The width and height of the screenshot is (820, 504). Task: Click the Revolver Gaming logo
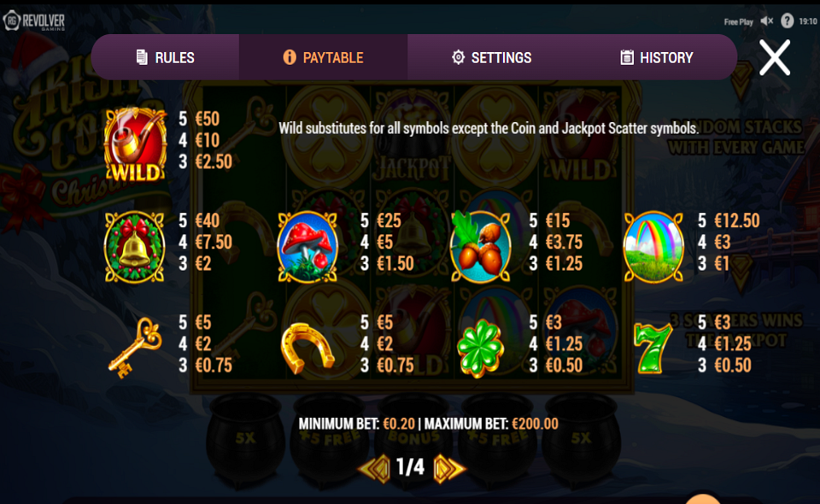click(x=34, y=21)
